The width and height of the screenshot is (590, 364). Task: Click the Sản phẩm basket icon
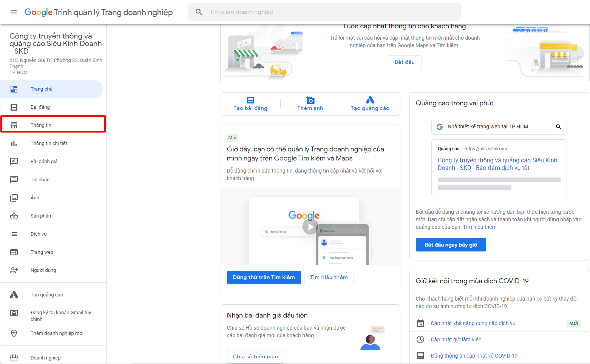click(x=14, y=216)
